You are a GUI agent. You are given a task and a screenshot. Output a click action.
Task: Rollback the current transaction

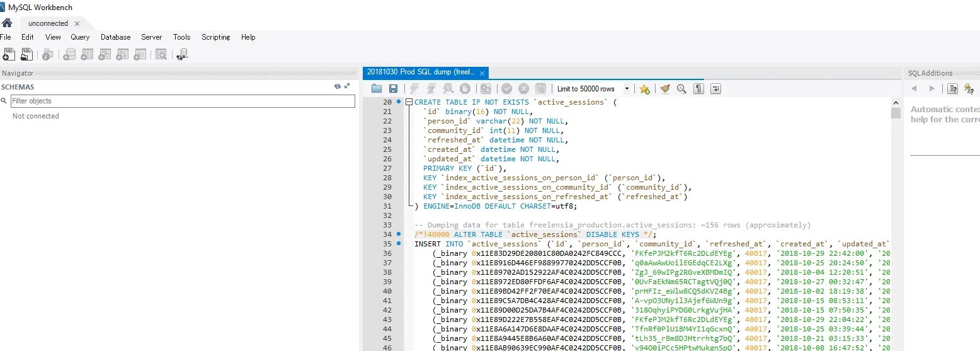tap(524, 89)
